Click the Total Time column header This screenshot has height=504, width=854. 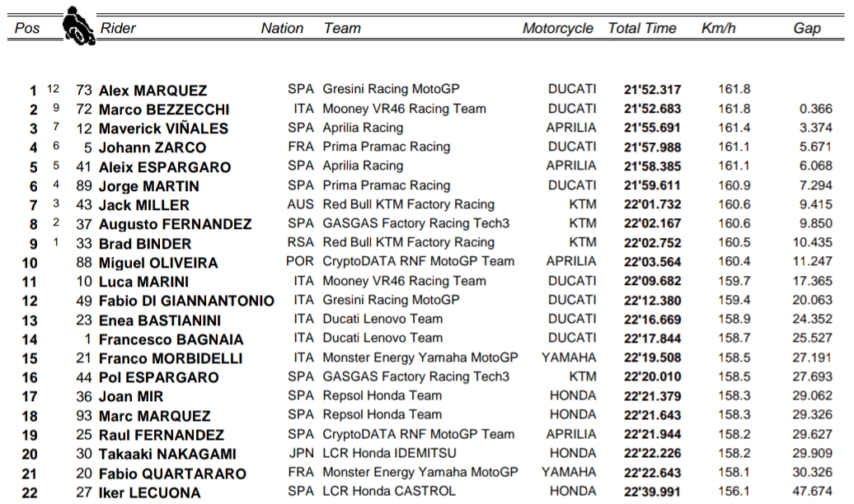point(641,29)
